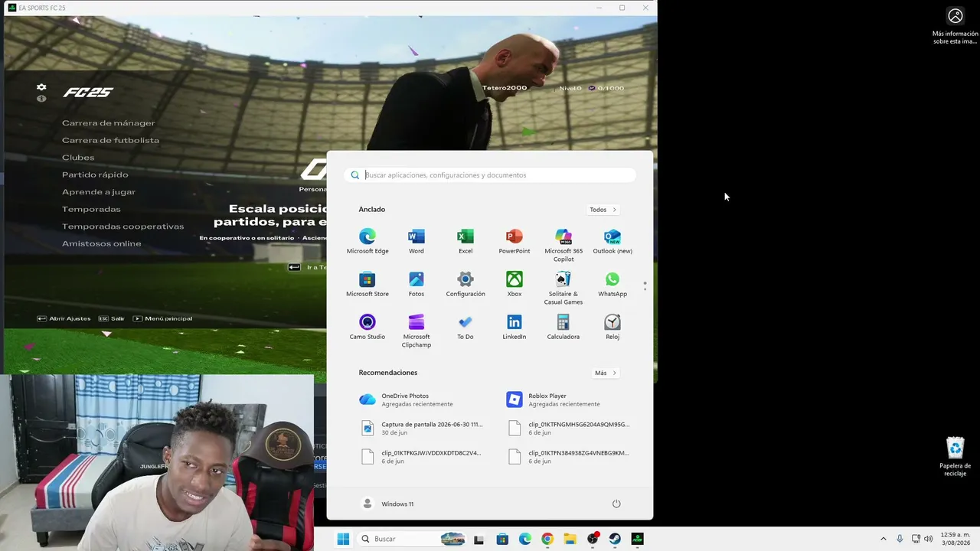Open Steam from the taskbar

pyautogui.click(x=615, y=539)
